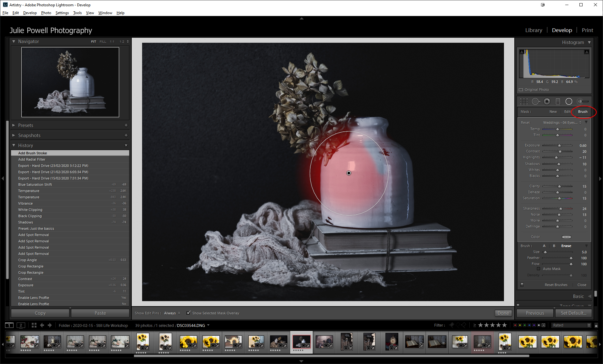Collapse the Navigator panel
Screen dimensions: 603x364
point(14,41)
